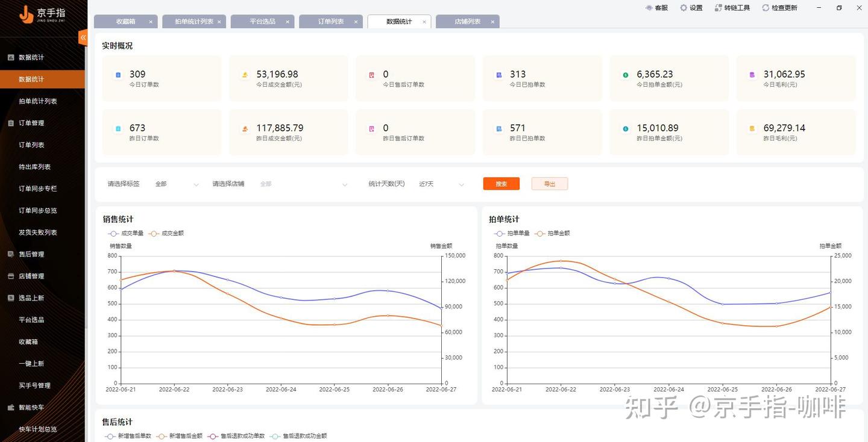Click the icon on the 今日售后订单数 card
This screenshot has width=868, height=442.
point(372,75)
